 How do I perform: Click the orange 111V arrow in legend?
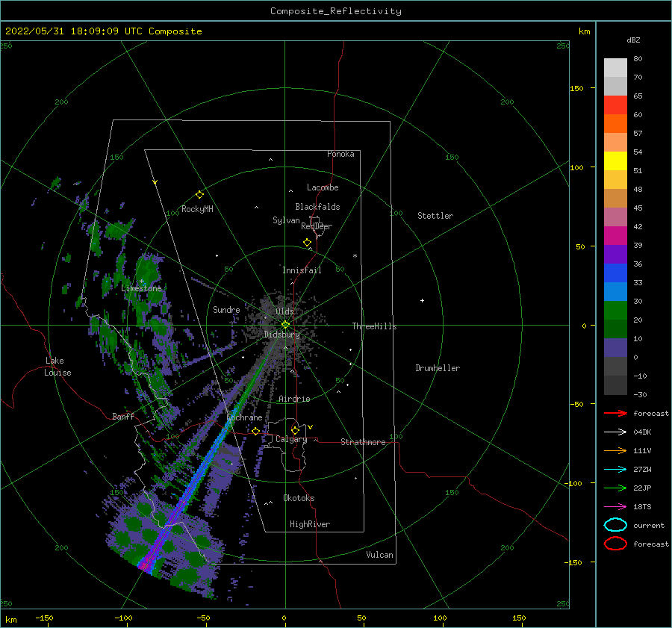click(x=615, y=450)
